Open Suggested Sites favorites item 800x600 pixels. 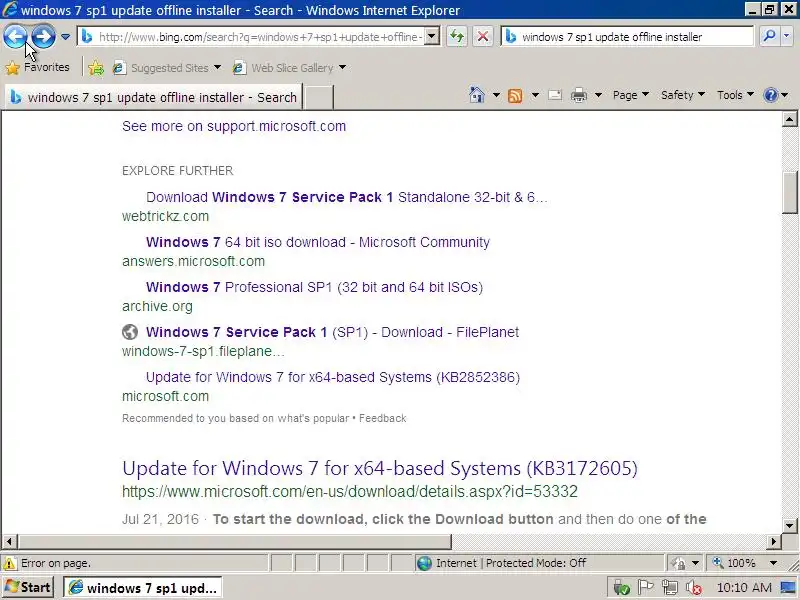point(166,68)
